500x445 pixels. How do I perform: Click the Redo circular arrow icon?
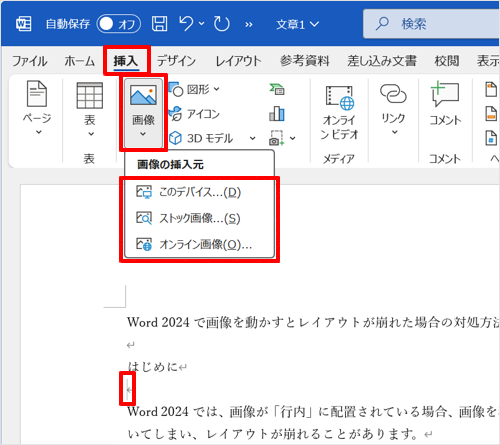(222, 24)
